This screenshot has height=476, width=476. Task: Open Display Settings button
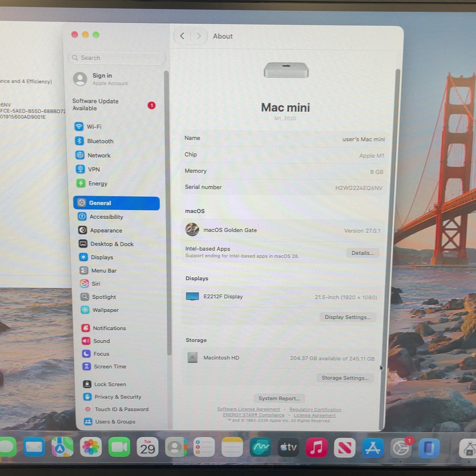(x=347, y=317)
